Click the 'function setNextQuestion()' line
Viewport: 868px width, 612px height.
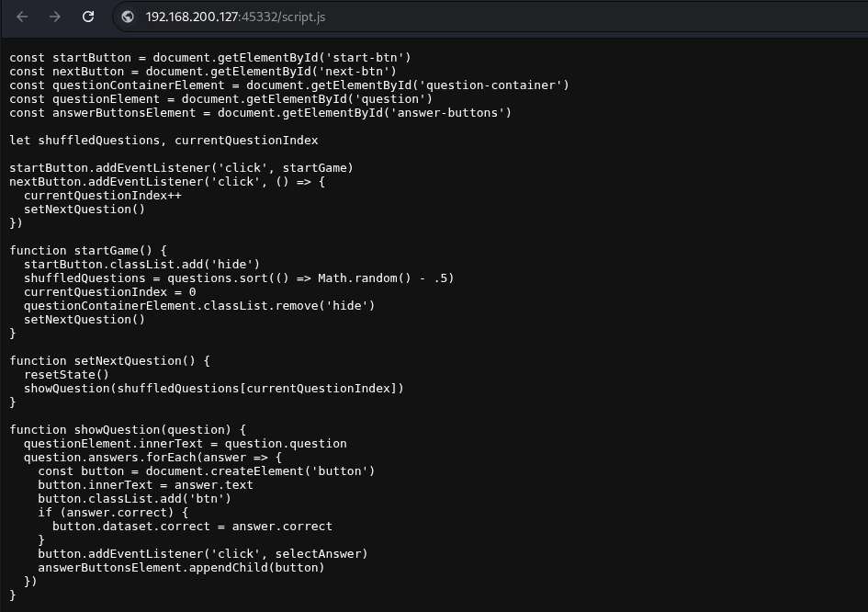tap(109, 360)
